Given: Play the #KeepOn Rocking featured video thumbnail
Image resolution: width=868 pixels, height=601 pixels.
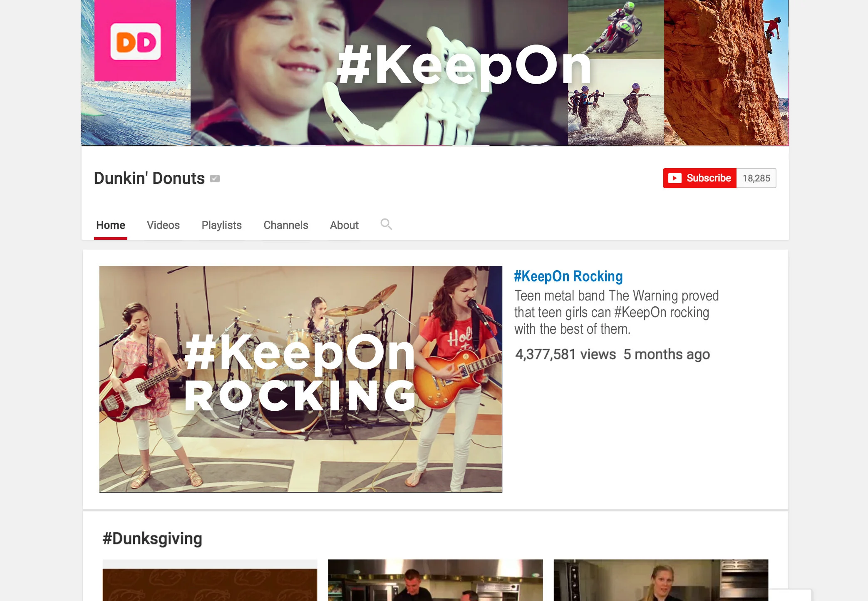Looking at the screenshot, I should pos(300,379).
